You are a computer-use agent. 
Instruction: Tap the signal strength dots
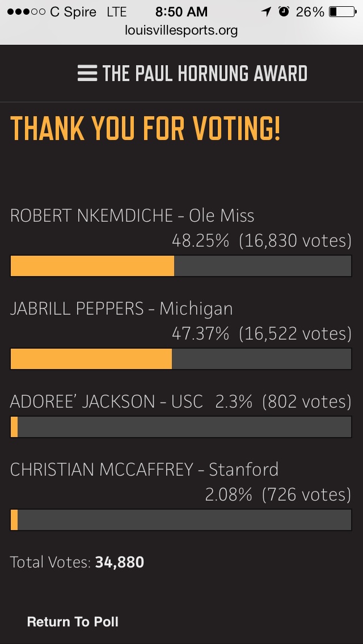click(x=24, y=11)
